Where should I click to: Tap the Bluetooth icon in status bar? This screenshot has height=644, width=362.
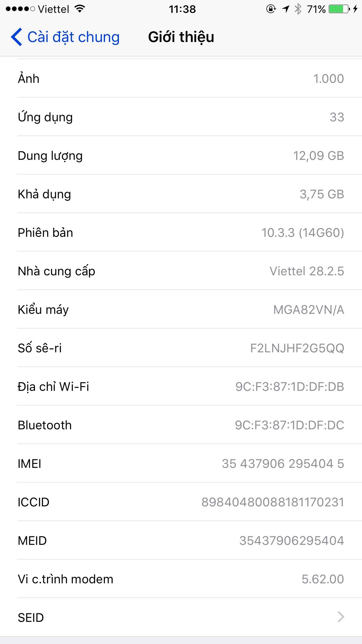click(298, 9)
